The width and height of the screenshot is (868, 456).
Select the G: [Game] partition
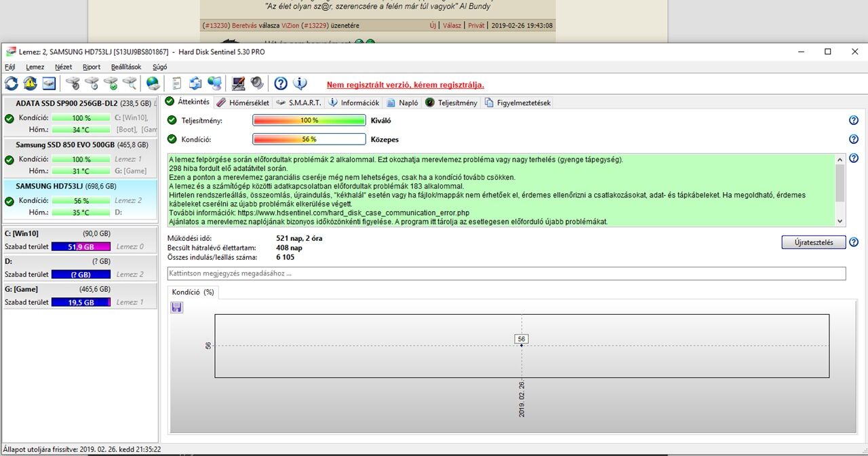[x=80, y=296]
